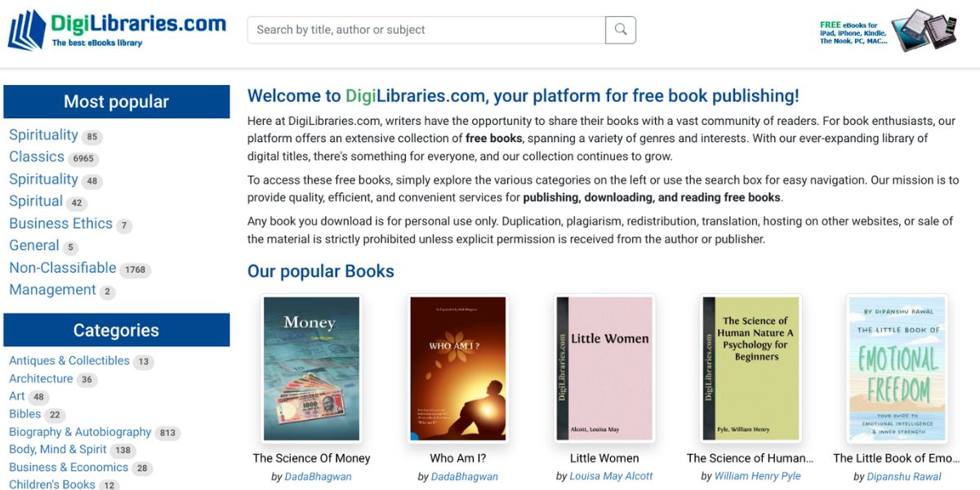Open The Science Of Money book cover
980x490 pixels.
coord(311,367)
